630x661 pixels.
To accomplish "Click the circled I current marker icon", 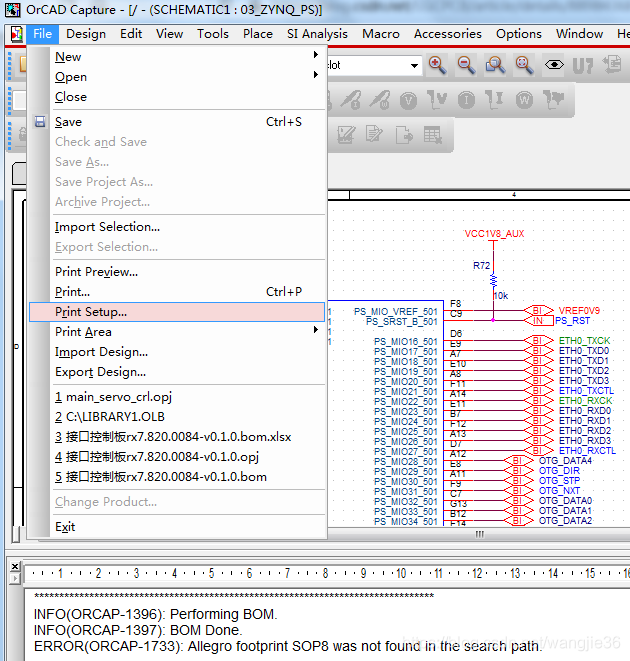I will [x=466, y=100].
